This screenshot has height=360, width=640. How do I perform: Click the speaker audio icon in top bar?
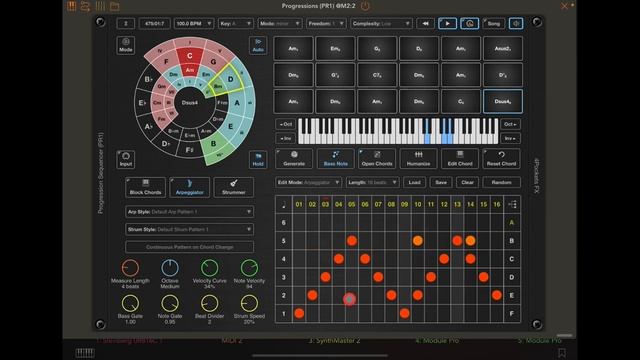click(x=516, y=23)
